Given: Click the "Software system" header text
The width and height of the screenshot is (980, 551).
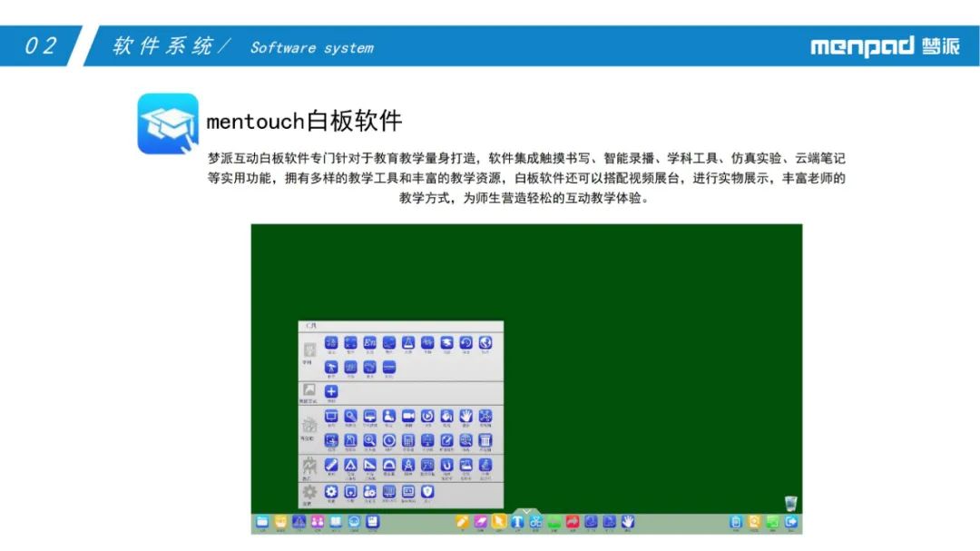Looking at the screenshot, I should click(312, 47).
